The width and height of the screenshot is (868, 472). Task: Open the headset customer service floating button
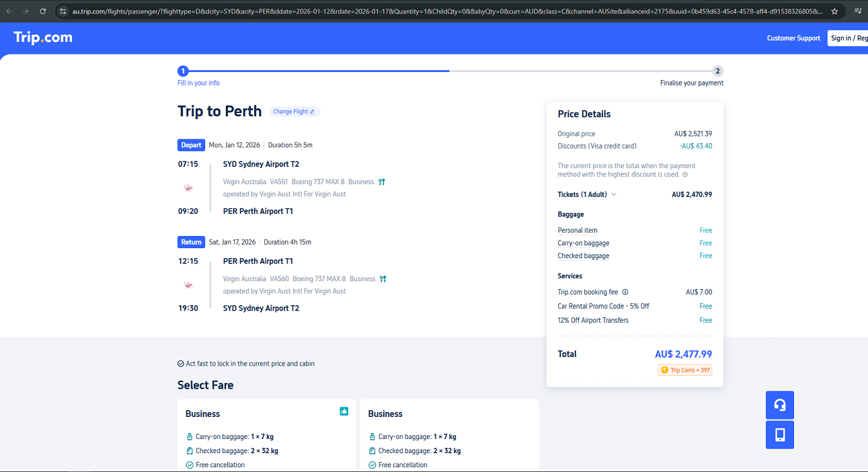click(780, 405)
